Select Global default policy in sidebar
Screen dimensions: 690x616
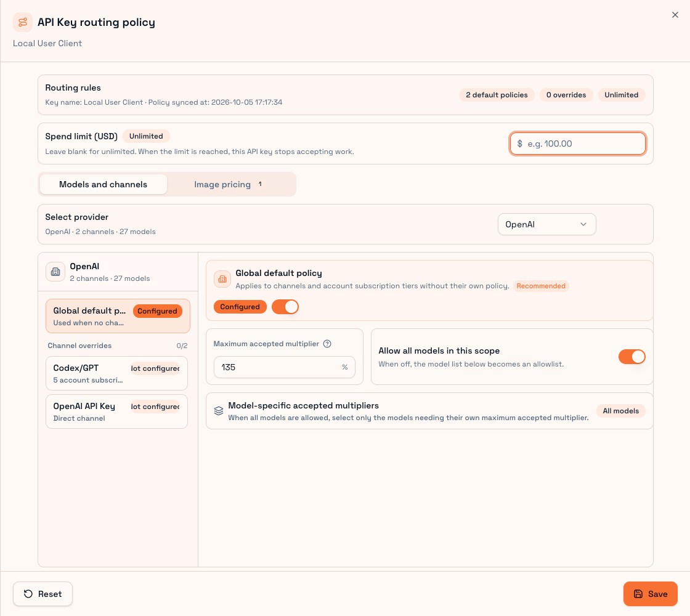(118, 316)
